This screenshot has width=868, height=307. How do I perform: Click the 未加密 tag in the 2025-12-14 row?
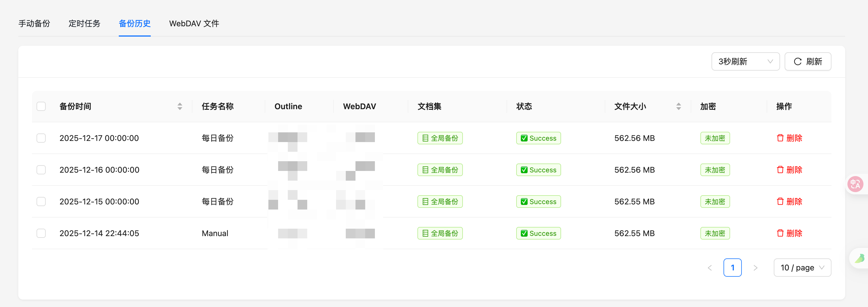pos(715,233)
